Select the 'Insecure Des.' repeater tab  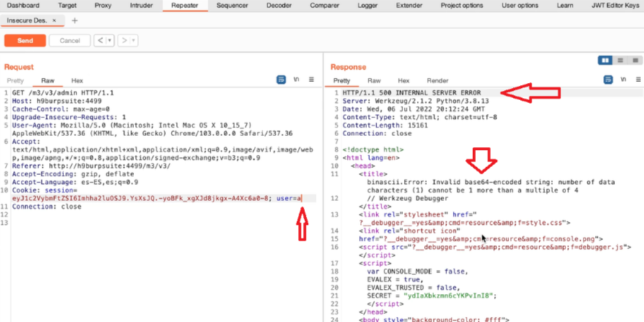(27, 20)
